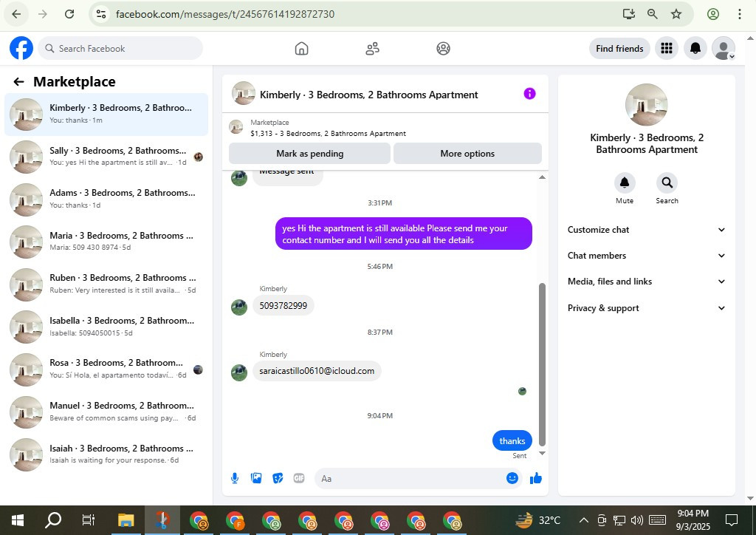The width and height of the screenshot is (756, 535).
Task: Click the Mark as pending button
Action: [309, 154]
